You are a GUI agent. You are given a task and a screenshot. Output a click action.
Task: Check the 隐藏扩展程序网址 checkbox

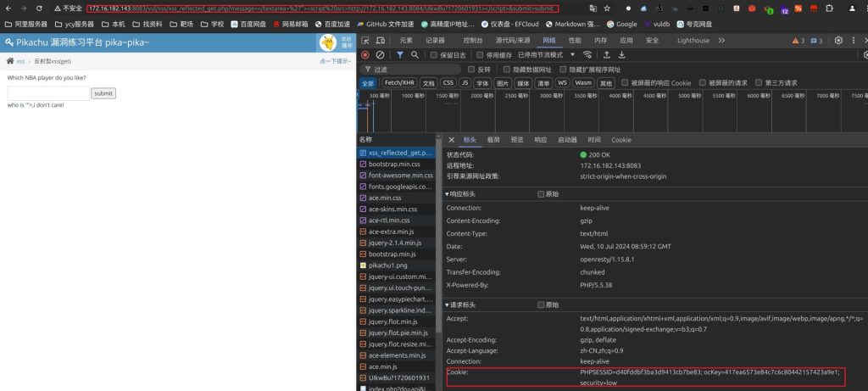(x=563, y=70)
